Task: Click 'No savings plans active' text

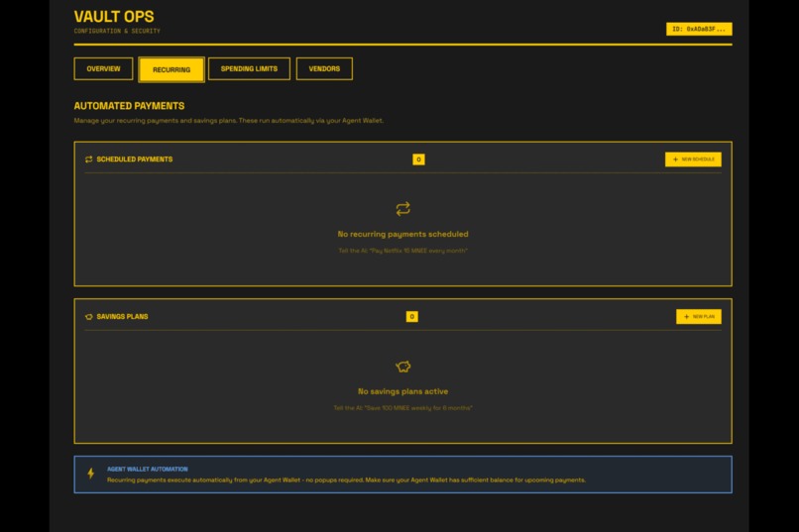Action: point(403,391)
